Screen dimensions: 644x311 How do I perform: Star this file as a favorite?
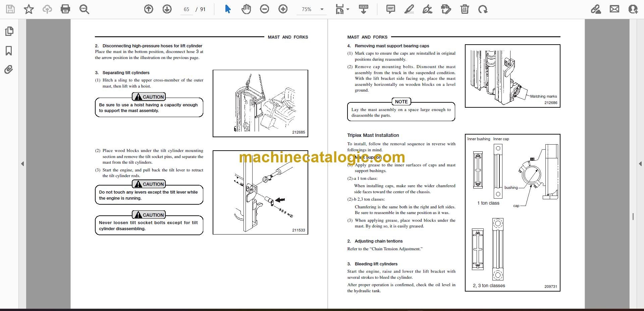tap(29, 9)
